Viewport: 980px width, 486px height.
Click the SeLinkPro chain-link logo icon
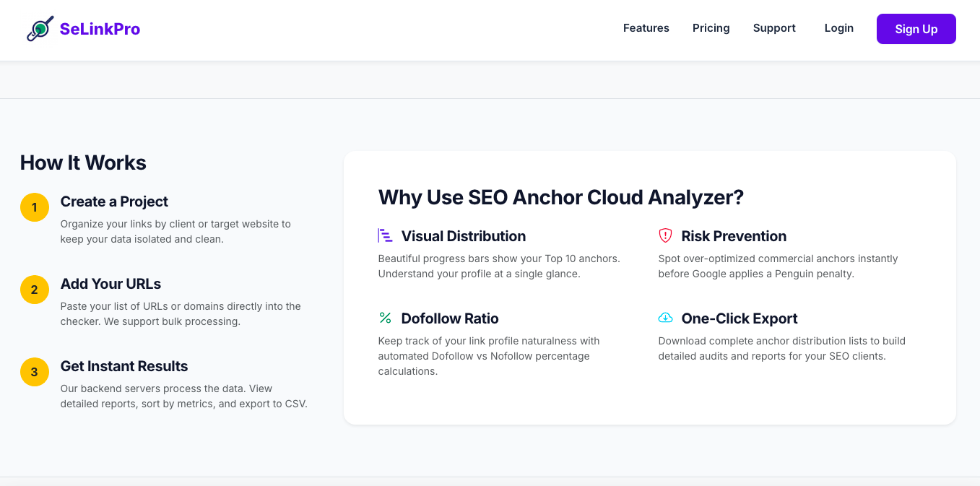[x=40, y=29]
